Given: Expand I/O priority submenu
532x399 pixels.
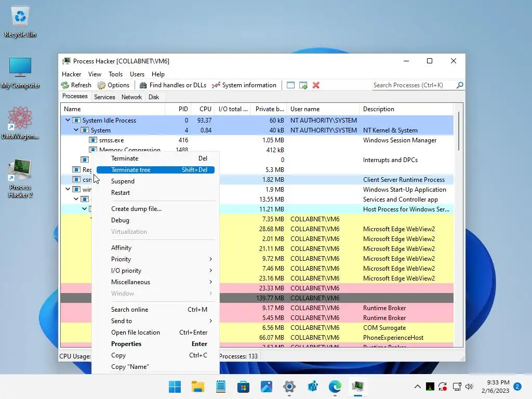Looking at the screenshot, I should [211, 270].
